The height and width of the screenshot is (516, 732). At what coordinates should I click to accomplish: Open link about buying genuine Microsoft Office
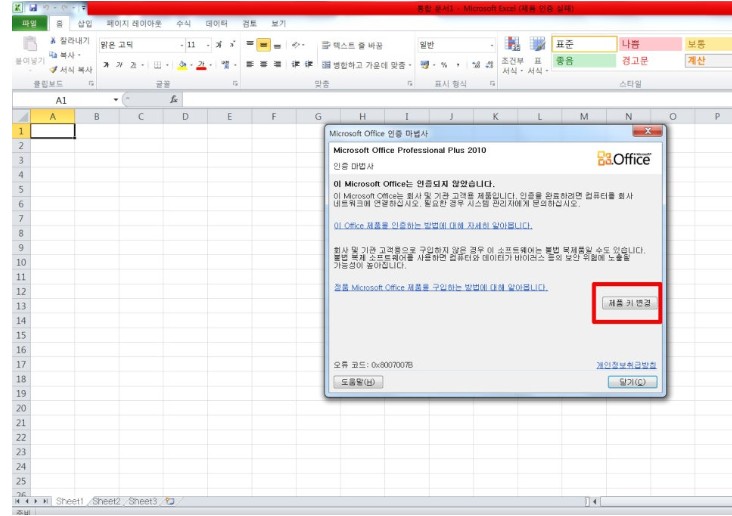click(441, 287)
